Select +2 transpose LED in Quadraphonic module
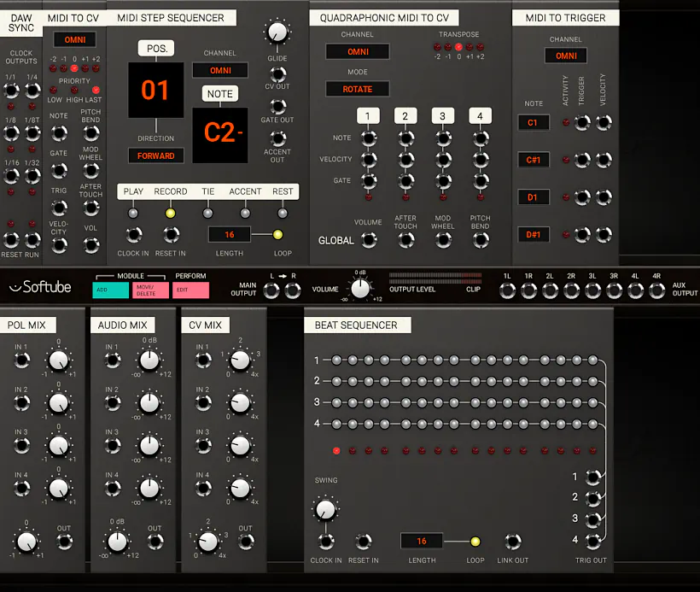Screen dimensions: 700x592 coord(480,47)
